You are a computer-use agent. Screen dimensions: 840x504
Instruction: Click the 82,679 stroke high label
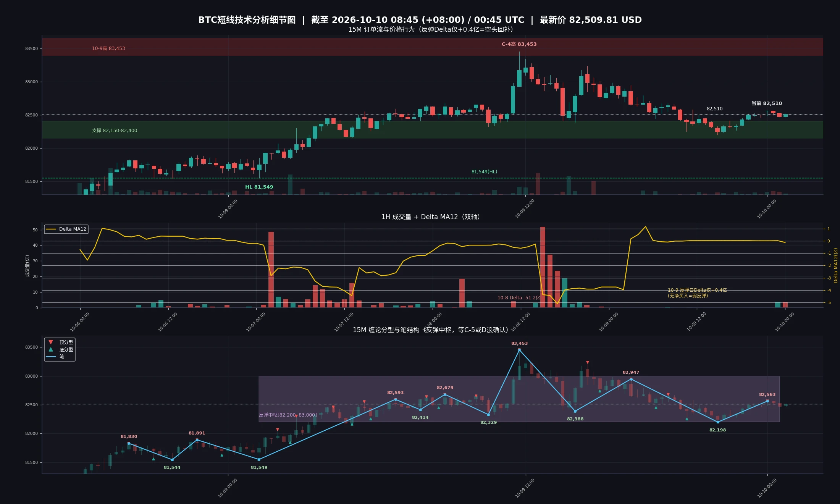pyautogui.click(x=445, y=388)
